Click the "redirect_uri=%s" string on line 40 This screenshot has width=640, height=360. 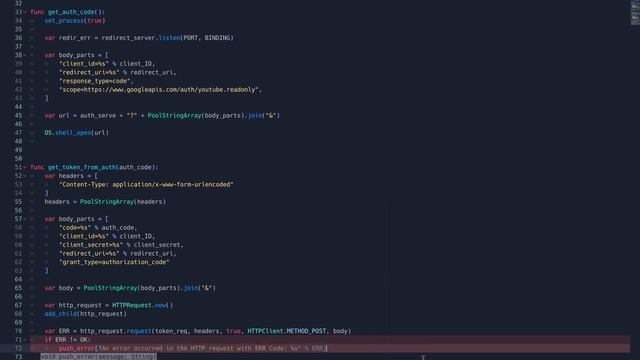coord(89,73)
